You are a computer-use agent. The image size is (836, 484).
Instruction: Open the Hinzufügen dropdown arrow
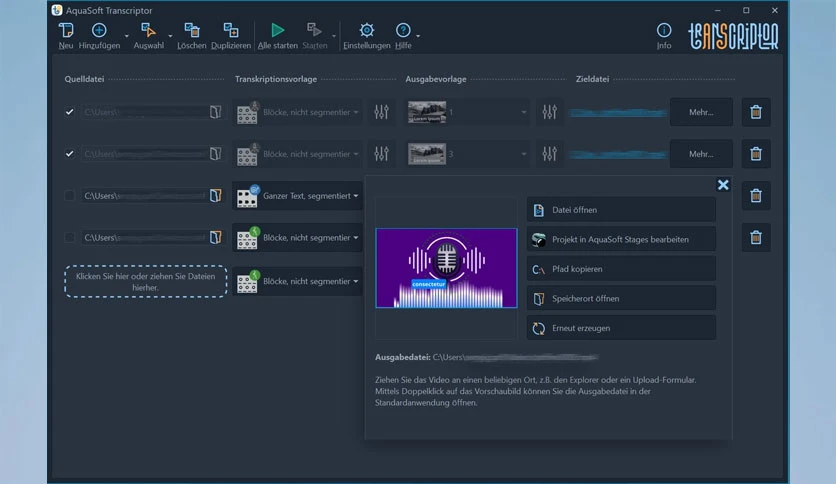(126, 36)
